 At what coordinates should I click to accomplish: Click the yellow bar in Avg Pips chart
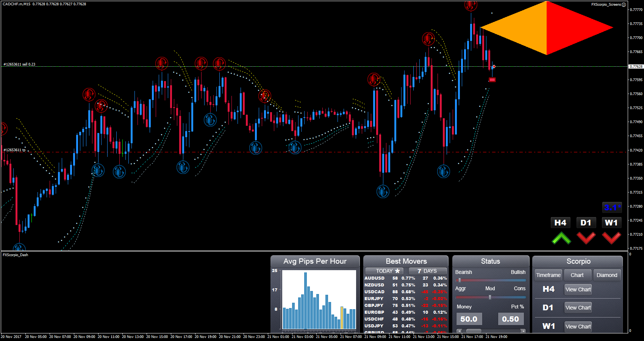click(342, 318)
